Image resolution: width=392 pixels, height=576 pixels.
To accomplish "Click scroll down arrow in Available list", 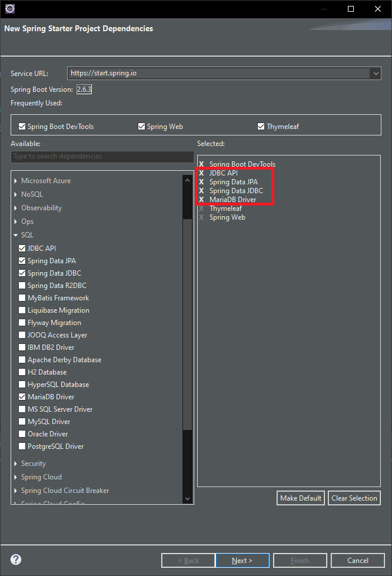I will [187, 498].
